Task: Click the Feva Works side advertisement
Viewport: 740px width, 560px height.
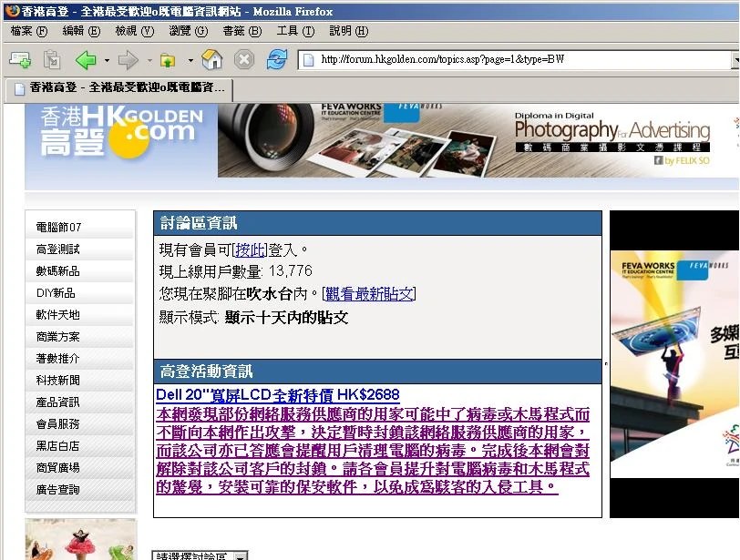Action: [674, 364]
